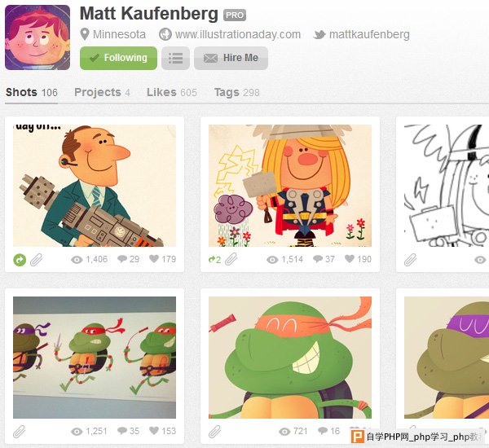This screenshot has width=489, height=448.
Task: Click the paperclip under the sketch shot
Action: [x=411, y=259]
